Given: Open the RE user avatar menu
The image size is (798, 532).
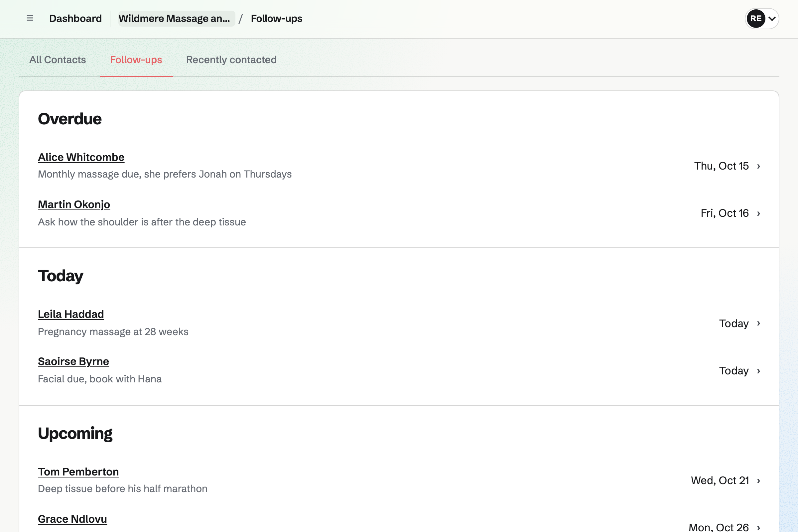Looking at the screenshot, I should (762, 18).
